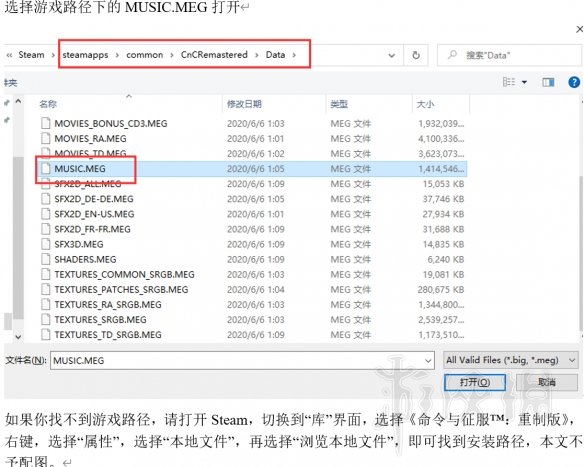This screenshot has height=467, width=584.
Task: Select SHADERS.MEG file name
Action: (x=85, y=259)
